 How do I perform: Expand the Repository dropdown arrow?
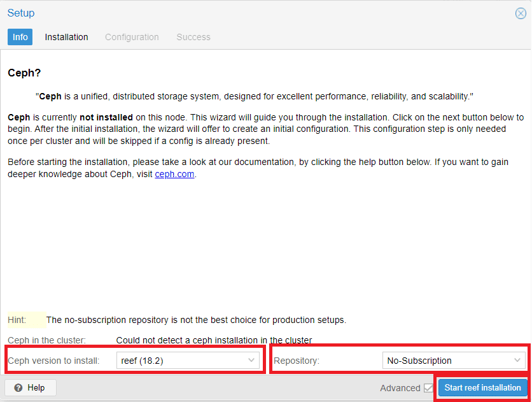[x=517, y=361]
